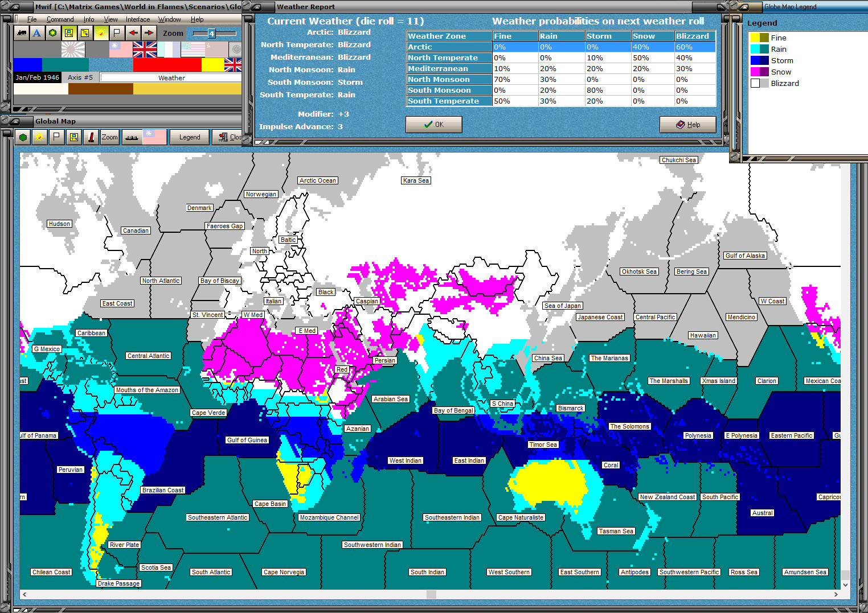Open the File menu
Viewport: 868px width, 613px height.
32,19
